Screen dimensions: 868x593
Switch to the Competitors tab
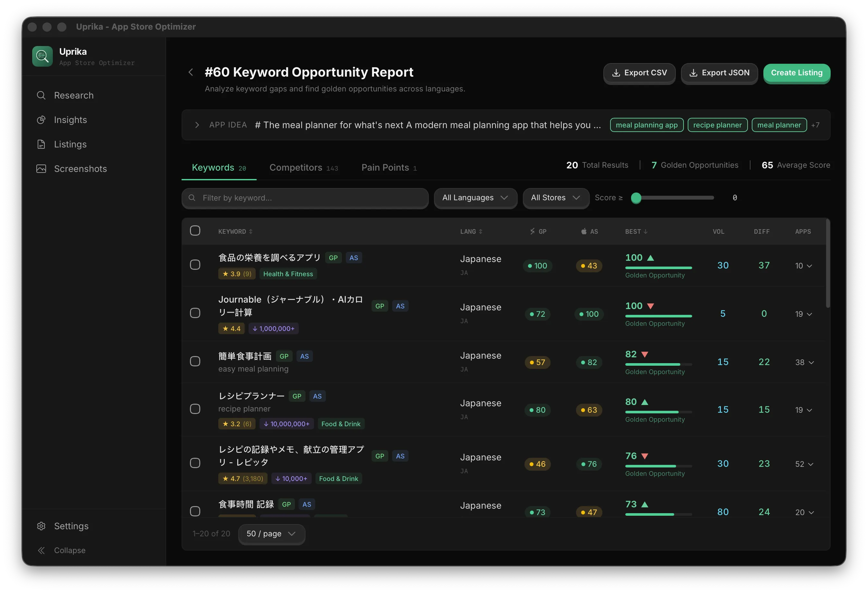pos(296,167)
